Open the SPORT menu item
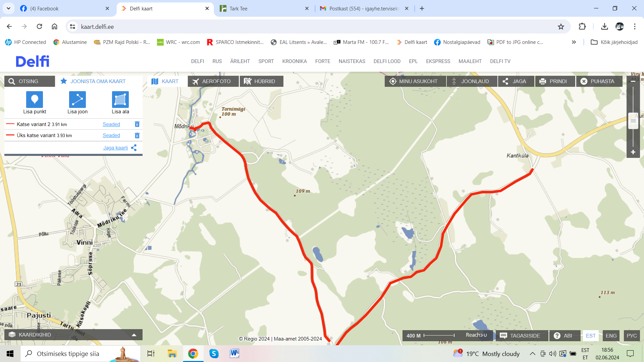Image resolution: width=644 pixels, height=362 pixels. pos(266,61)
